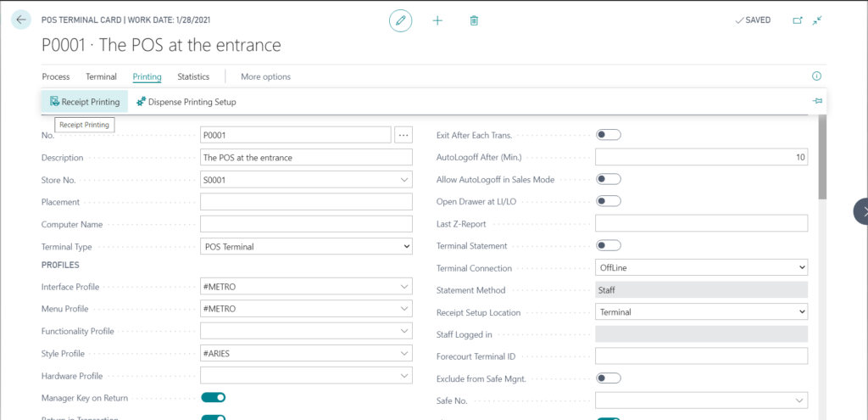Toggle Allow AutoLogoff in Sales Mode
The width and height of the screenshot is (868, 420).
pos(608,179)
